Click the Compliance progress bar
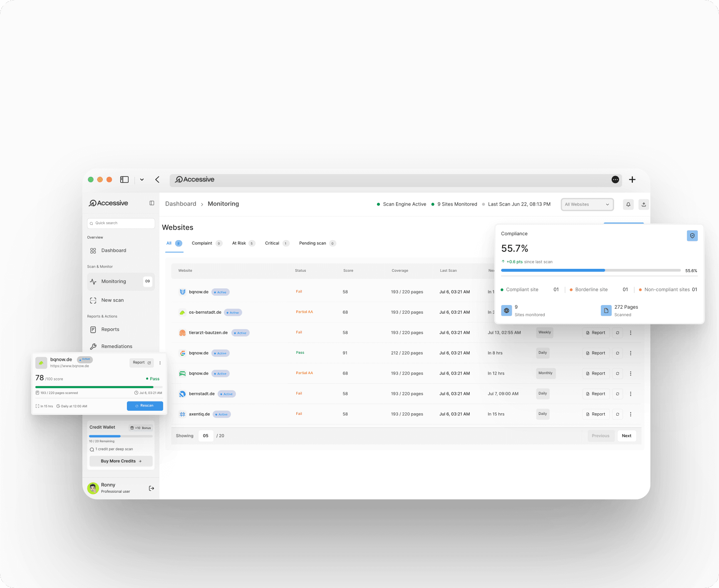Image resolution: width=719 pixels, height=588 pixels. (591, 270)
